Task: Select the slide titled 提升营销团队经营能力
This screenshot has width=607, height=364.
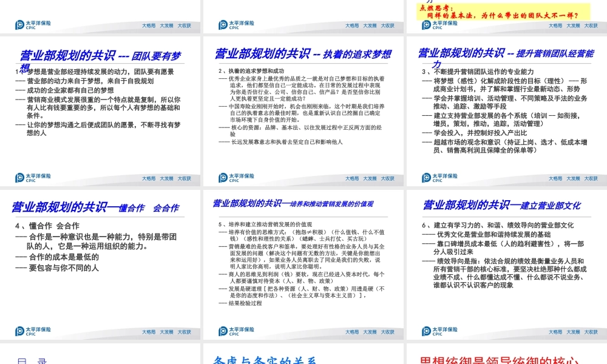Action: (x=507, y=111)
